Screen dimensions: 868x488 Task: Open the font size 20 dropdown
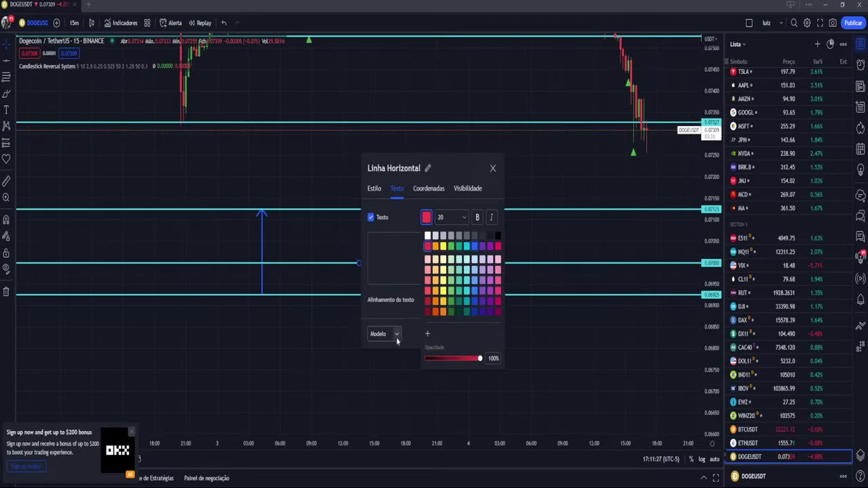coord(452,218)
